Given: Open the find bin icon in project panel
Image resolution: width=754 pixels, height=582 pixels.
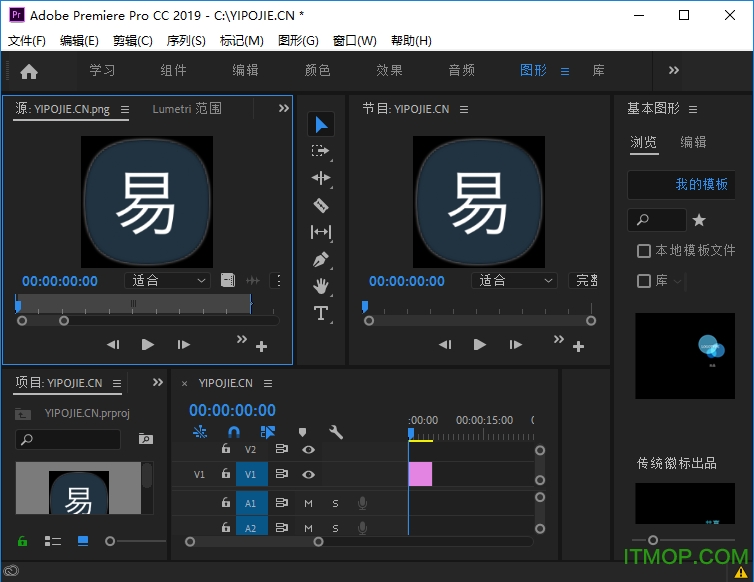Looking at the screenshot, I should coord(146,439).
